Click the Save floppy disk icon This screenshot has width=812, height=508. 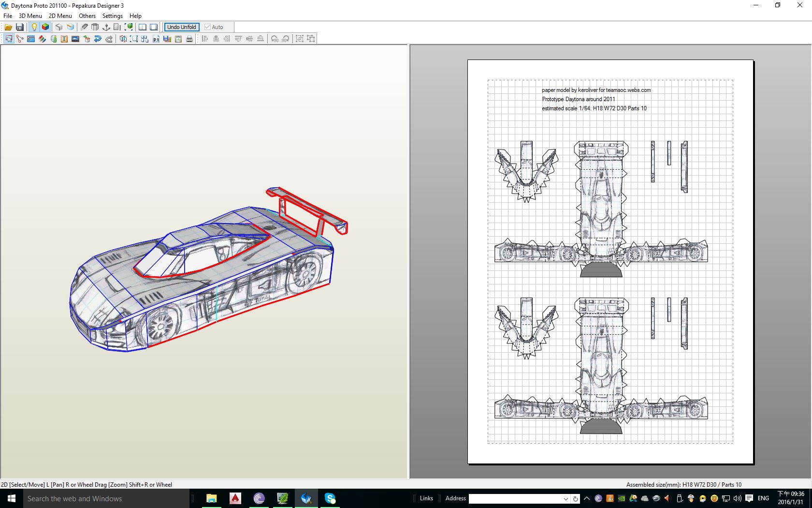click(x=20, y=27)
